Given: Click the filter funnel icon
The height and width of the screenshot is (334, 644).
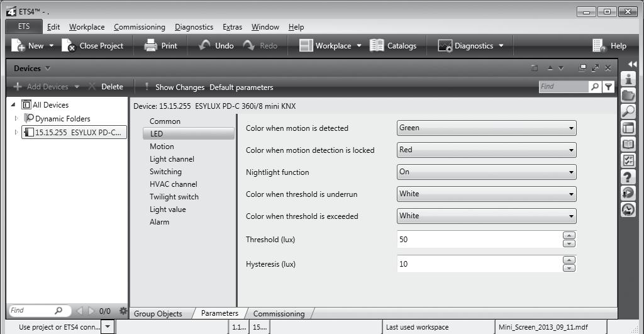Looking at the screenshot, I should [608, 87].
